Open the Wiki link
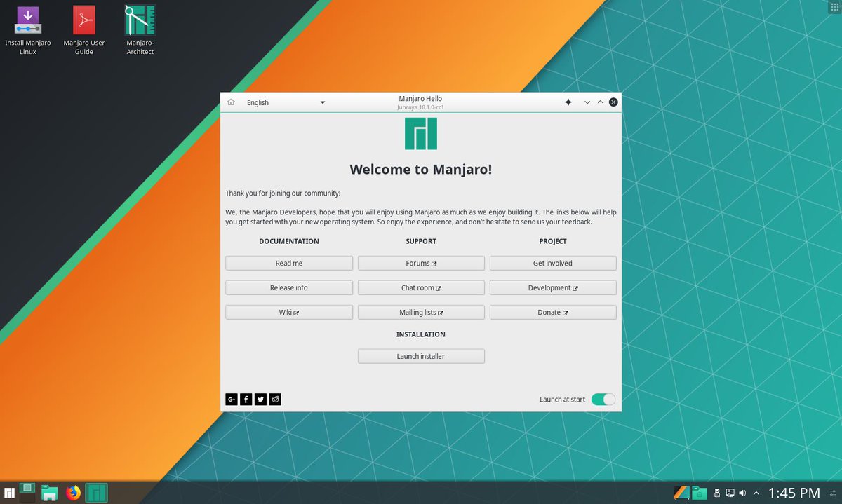The image size is (842, 504). [x=288, y=312]
